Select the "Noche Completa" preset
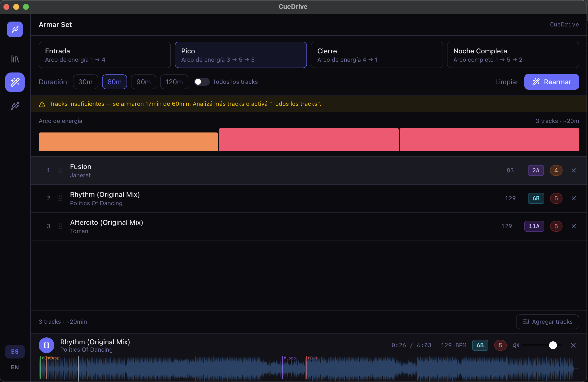This screenshot has height=382, width=588. (513, 55)
